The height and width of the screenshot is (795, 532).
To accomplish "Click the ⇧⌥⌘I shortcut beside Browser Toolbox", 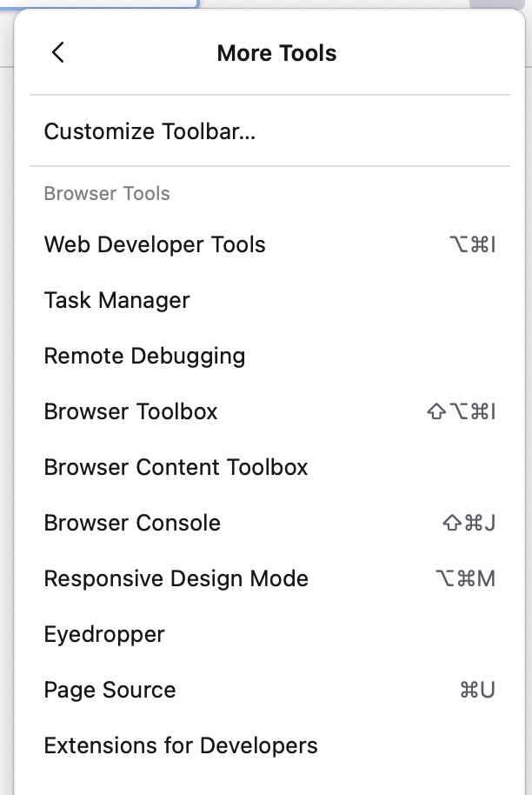I will [461, 411].
